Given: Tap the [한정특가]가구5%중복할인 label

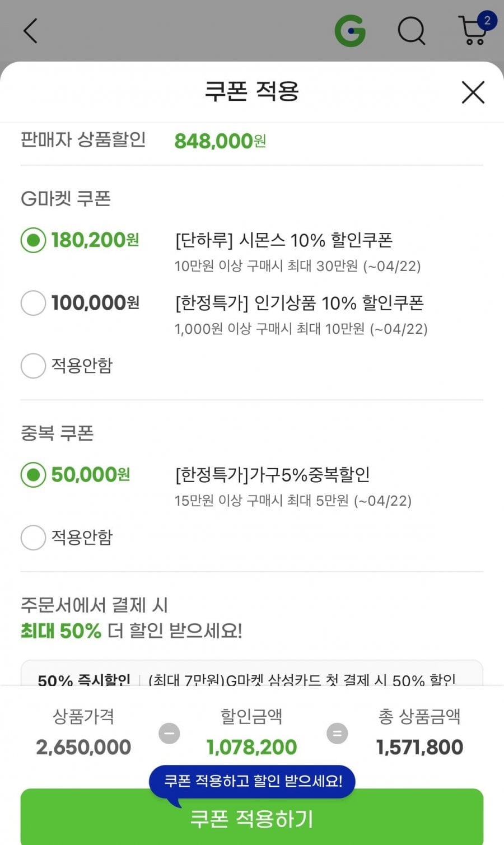Looking at the screenshot, I should [x=273, y=475].
